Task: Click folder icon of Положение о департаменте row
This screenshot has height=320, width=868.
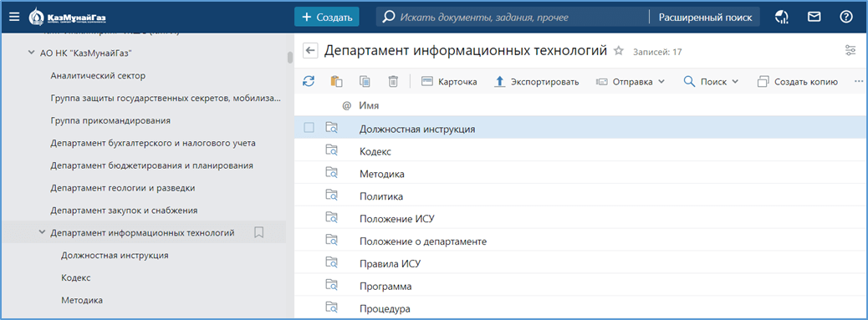Action: coord(332,241)
